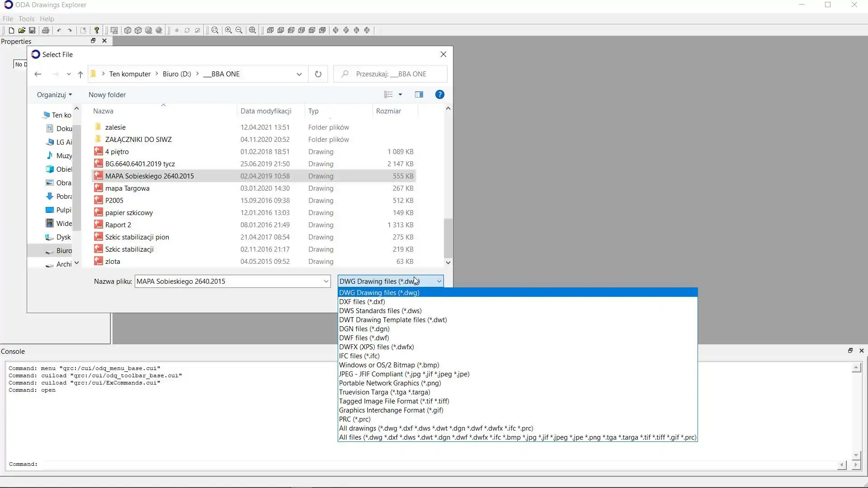Screen dimensions: 868x488
Task: Open the Tools menu
Action: [x=26, y=19]
